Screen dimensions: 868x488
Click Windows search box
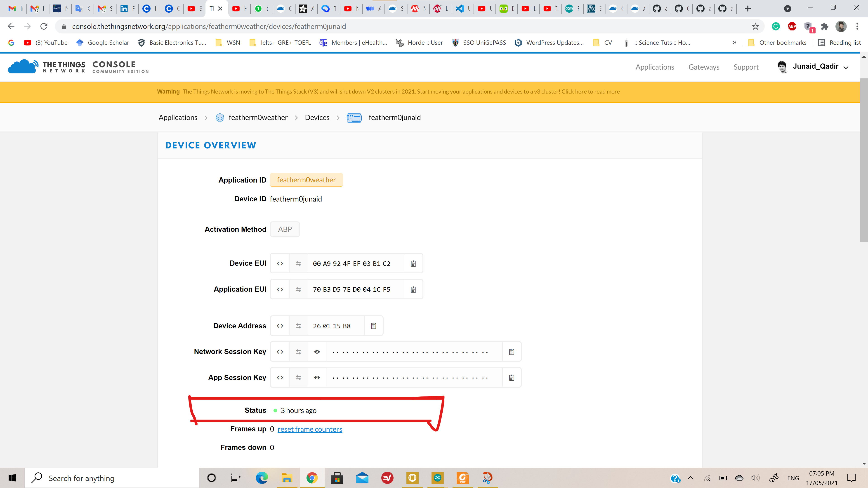[x=112, y=478]
